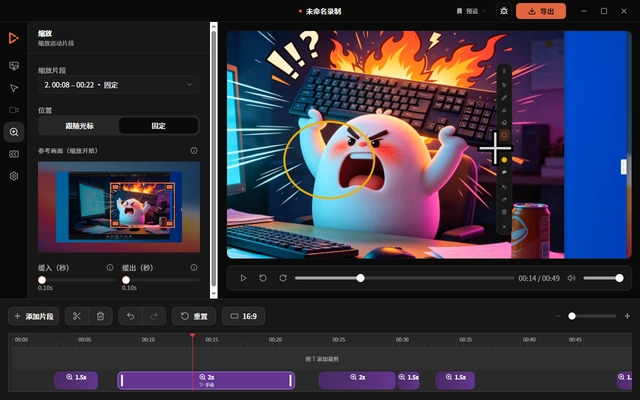Mute audio with the speaker icon
Viewport: 640px width, 400px height.
(x=571, y=278)
